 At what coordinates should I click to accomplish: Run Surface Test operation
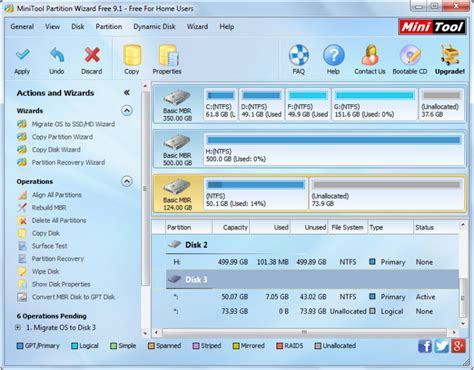49,246
